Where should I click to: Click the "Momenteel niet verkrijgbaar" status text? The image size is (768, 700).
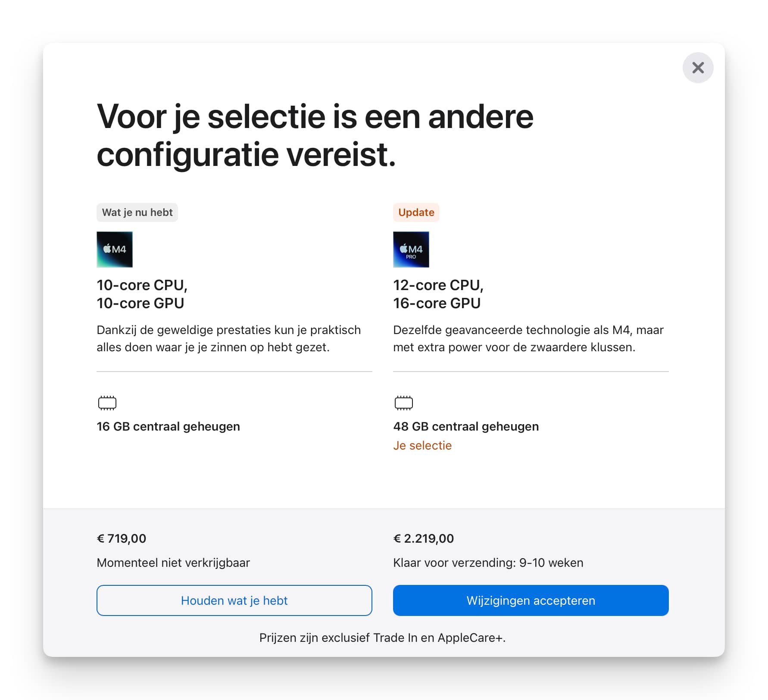[x=173, y=562]
